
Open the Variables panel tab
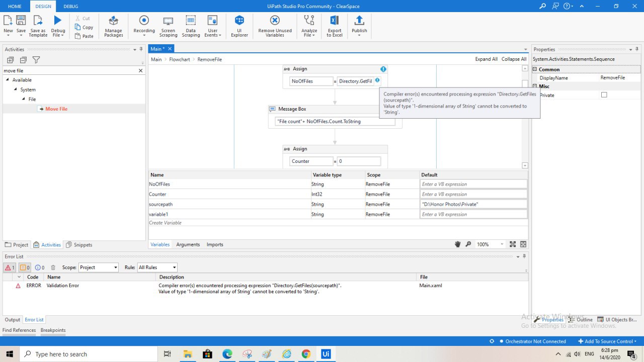[x=160, y=244]
